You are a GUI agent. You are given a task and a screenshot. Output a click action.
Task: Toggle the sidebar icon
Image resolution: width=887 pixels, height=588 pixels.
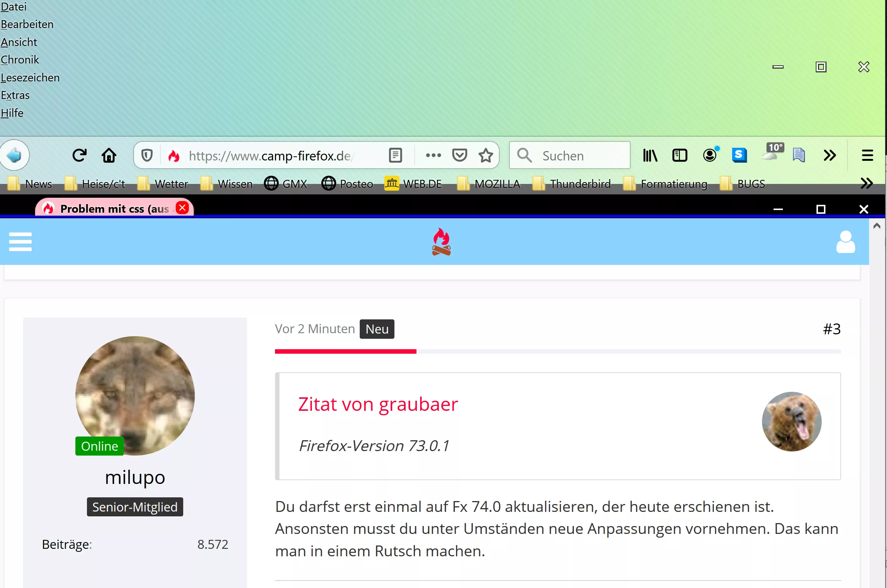coord(680,155)
